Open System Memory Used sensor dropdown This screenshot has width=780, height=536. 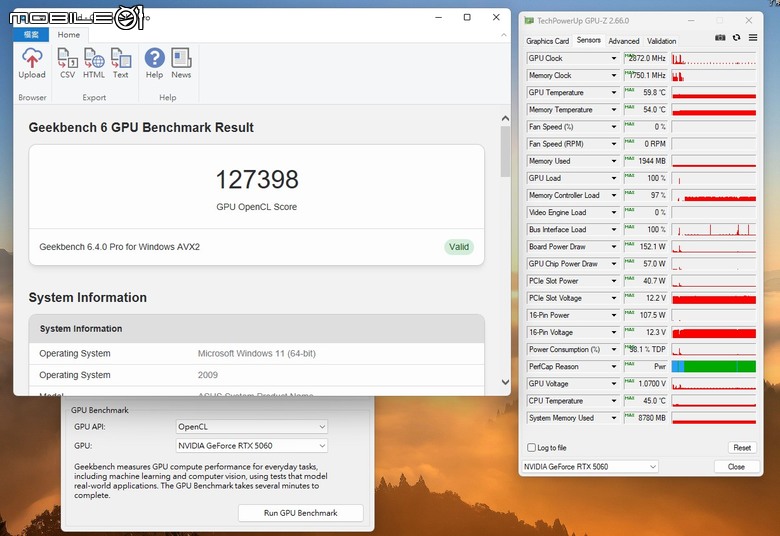click(613, 418)
